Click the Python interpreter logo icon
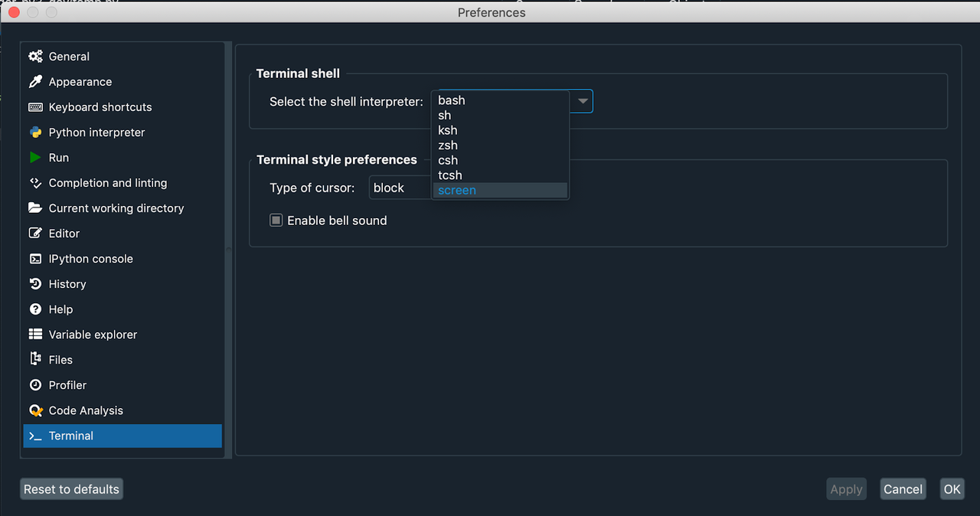This screenshot has height=516, width=980. click(35, 132)
